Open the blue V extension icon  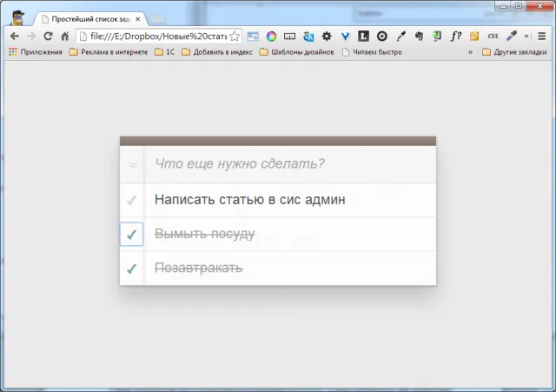click(345, 37)
